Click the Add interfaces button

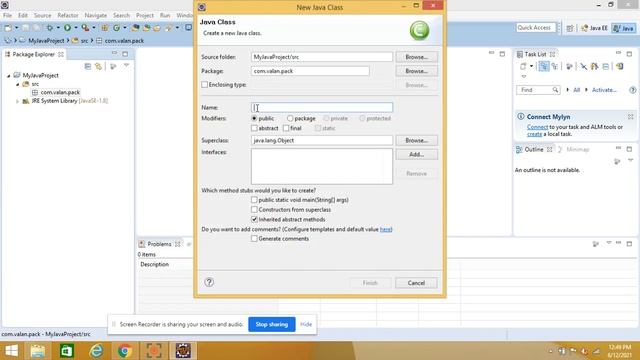pyautogui.click(x=416, y=154)
